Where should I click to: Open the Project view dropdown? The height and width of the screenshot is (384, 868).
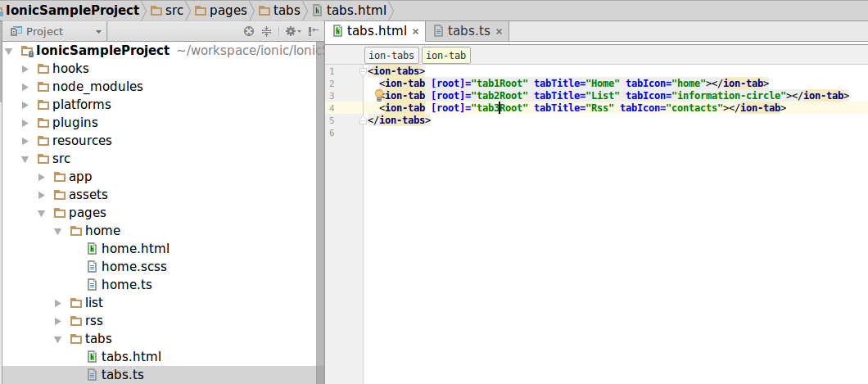tap(98, 32)
